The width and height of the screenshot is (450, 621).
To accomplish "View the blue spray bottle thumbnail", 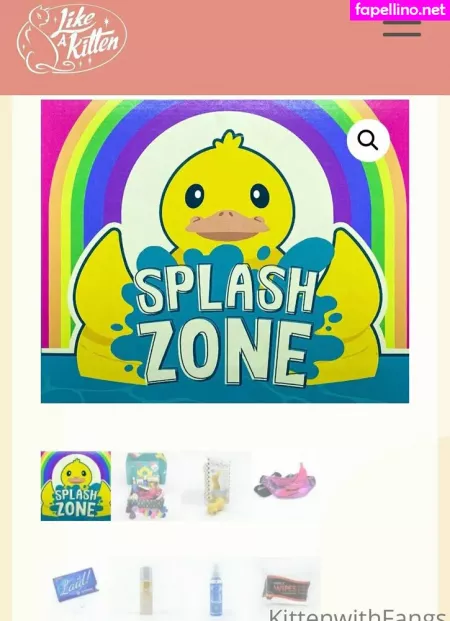I will [x=216, y=589].
